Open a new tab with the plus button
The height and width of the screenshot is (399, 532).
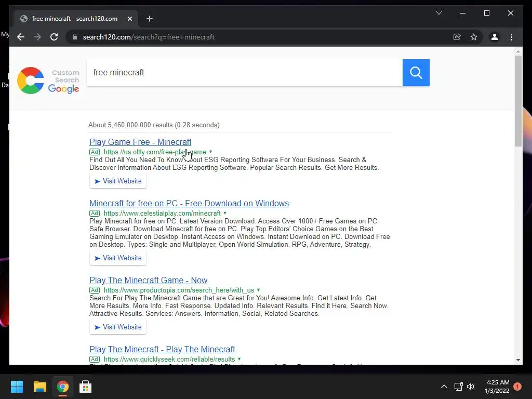pyautogui.click(x=150, y=19)
